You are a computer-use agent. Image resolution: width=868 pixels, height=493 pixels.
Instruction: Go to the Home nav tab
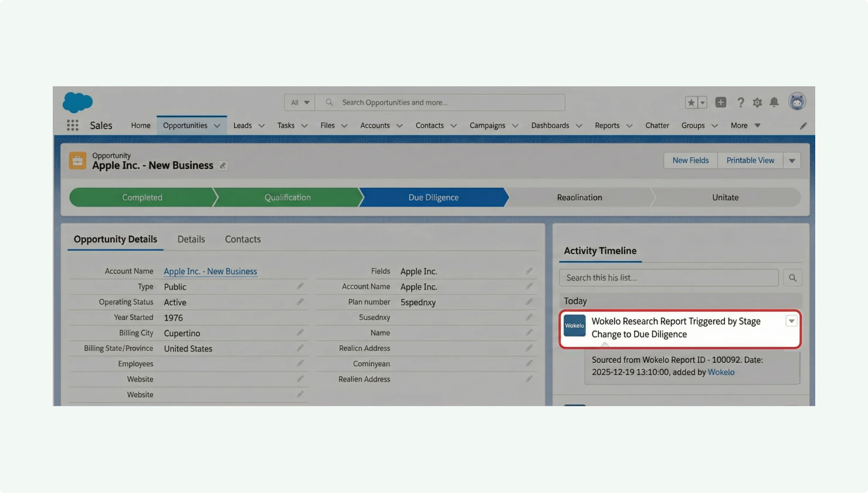point(141,126)
